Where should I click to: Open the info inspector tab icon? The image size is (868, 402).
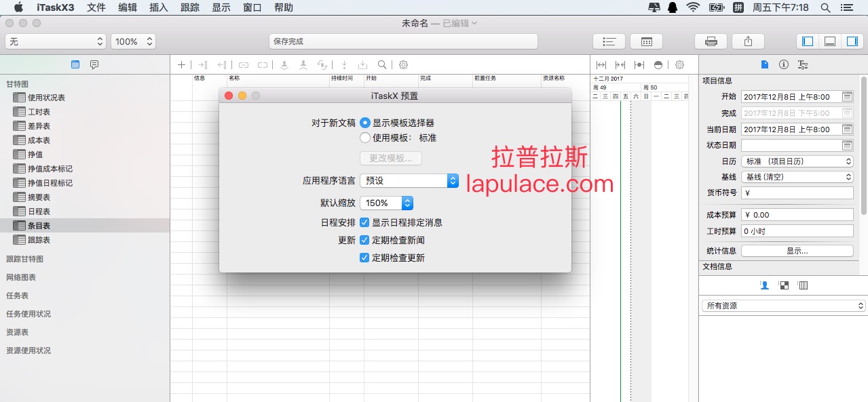(x=784, y=65)
